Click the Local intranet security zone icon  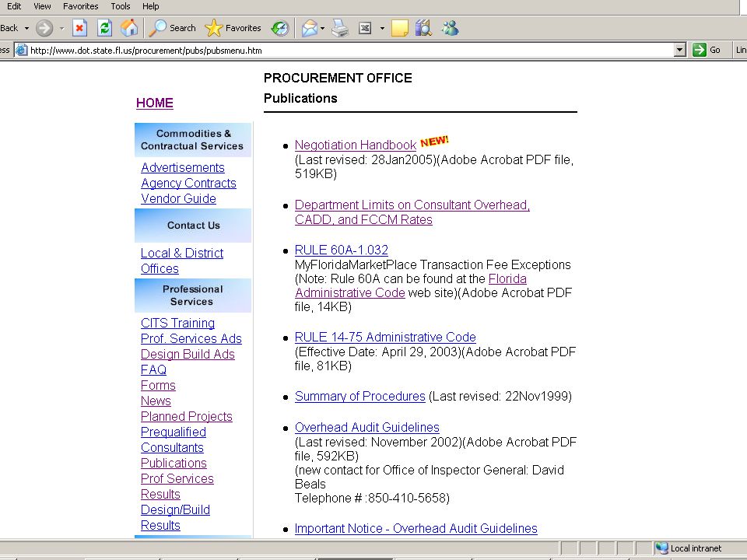click(661, 548)
